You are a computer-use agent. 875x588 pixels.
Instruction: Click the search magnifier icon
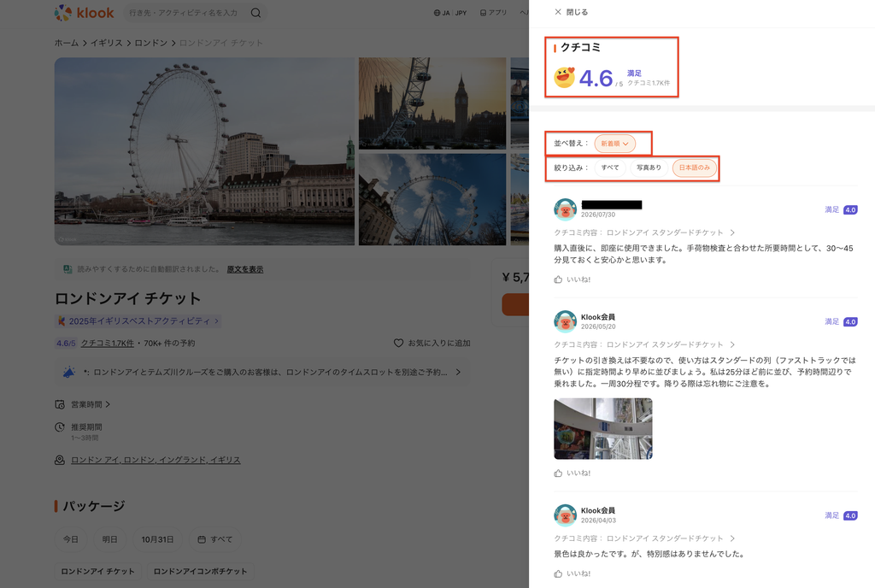(255, 13)
